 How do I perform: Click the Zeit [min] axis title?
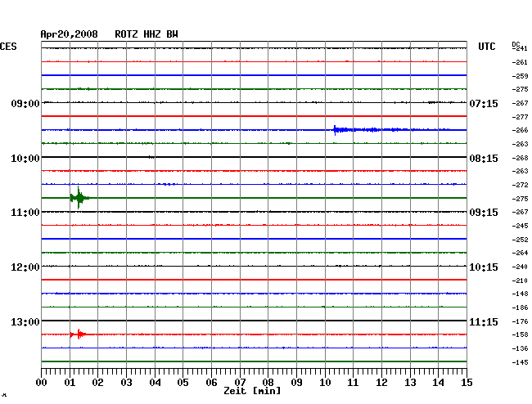click(252, 391)
